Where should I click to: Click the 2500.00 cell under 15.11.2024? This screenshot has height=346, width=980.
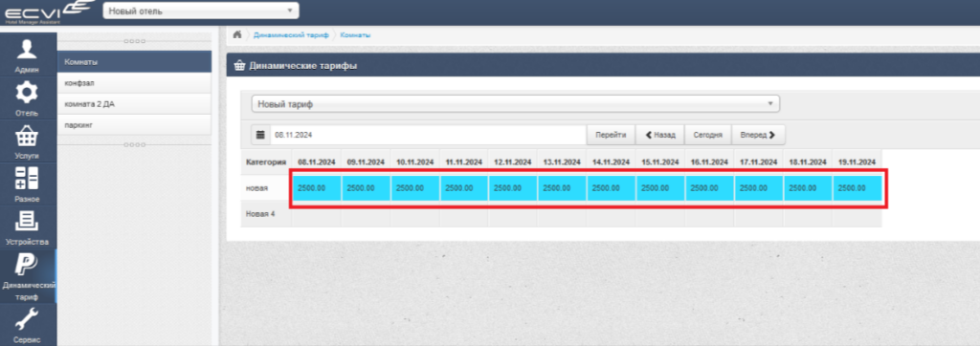(x=660, y=188)
